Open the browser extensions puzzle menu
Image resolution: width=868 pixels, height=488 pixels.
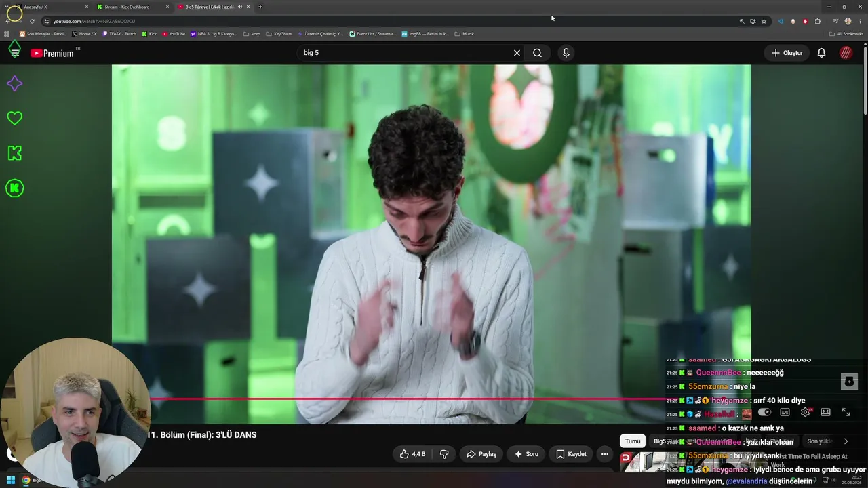[x=818, y=21]
